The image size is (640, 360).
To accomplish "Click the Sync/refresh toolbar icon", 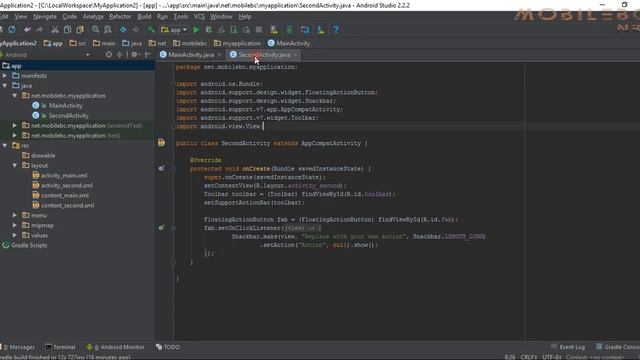I will [12, 30].
